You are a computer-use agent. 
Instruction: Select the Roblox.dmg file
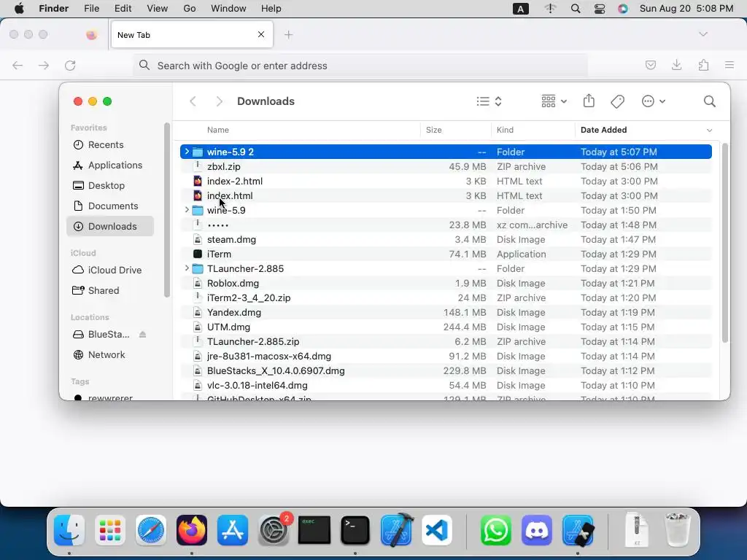pos(446,284)
